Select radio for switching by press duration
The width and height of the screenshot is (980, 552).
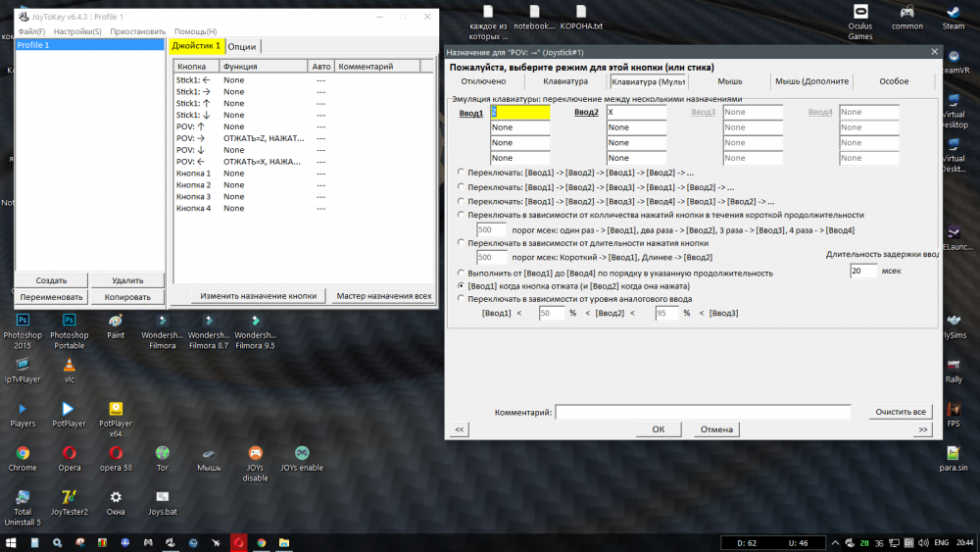[462, 242]
